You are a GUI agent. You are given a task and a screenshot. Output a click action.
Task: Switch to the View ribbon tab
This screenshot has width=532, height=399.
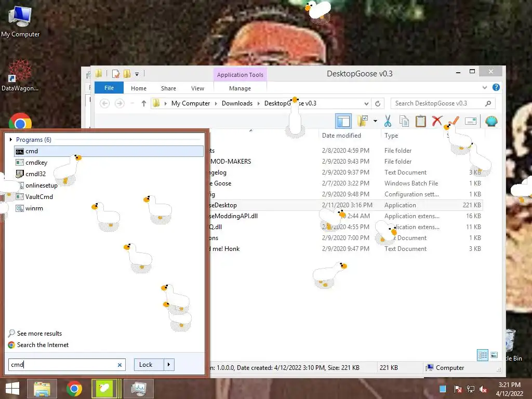(x=197, y=88)
